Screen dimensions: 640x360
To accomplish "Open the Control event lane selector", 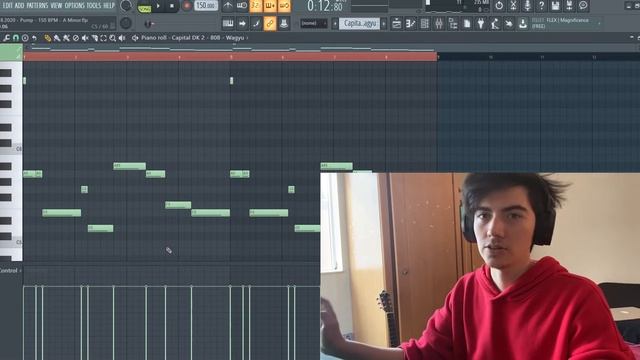I will pyautogui.click(x=11, y=270).
